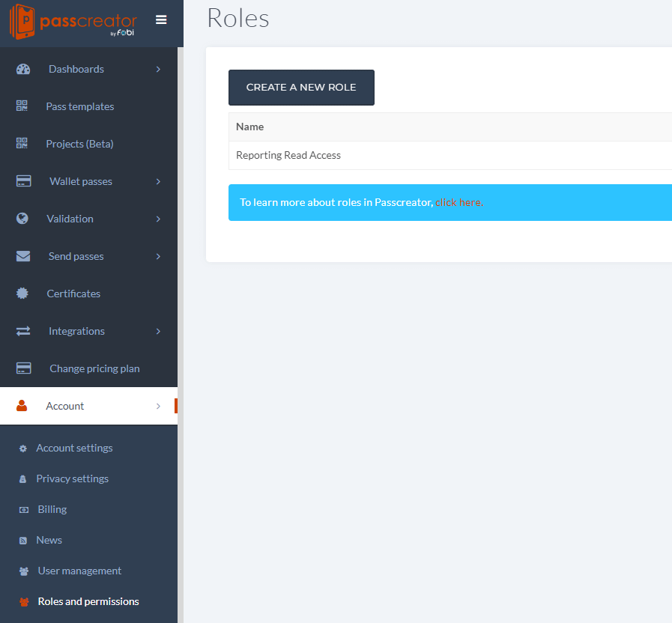Open the Dashboards menu item
Image resolution: width=672 pixels, height=623 pixels.
(x=88, y=69)
